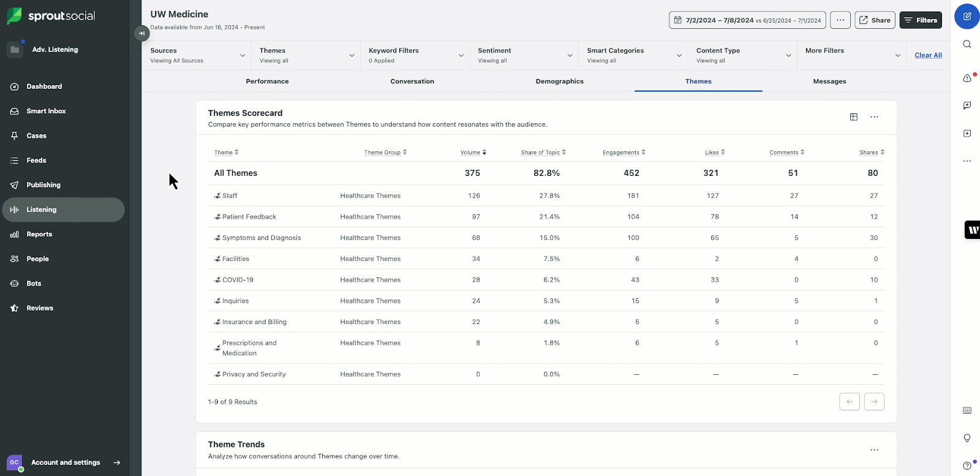Click the blue Compose button
980x476 pixels.
click(x=967, y=17)
